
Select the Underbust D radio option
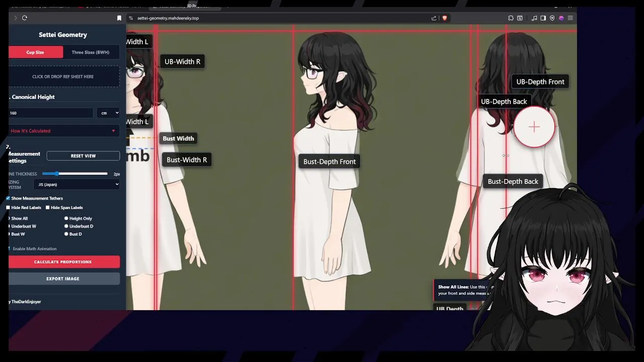pos(66,226)
